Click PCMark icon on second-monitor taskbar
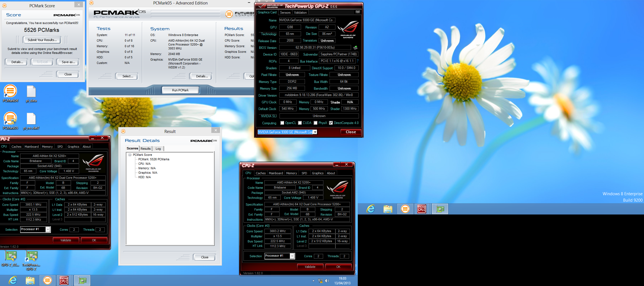The width and height of the screenshot is (644, 286). pos(405,209)
